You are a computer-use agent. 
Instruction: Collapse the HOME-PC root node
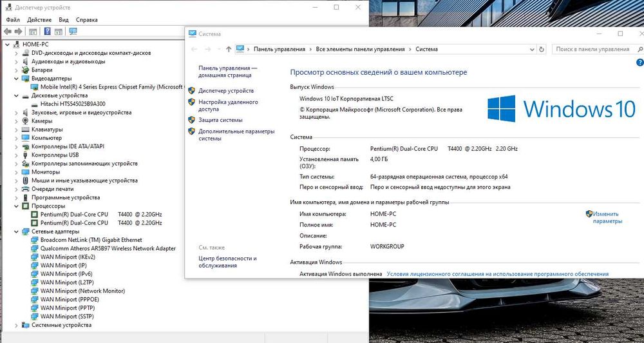(x=7, y=44)
